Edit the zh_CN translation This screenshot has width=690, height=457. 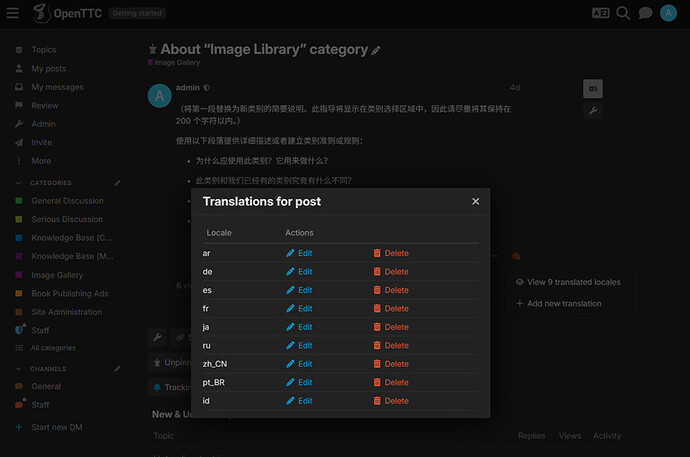point(299,364)
